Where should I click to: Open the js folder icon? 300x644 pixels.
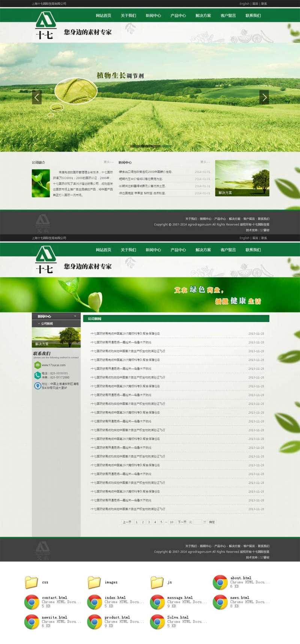157,582
